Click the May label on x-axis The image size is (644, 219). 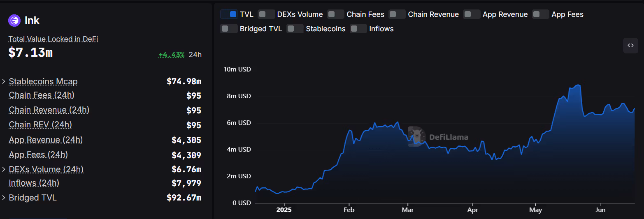click(x=535, y=210)
